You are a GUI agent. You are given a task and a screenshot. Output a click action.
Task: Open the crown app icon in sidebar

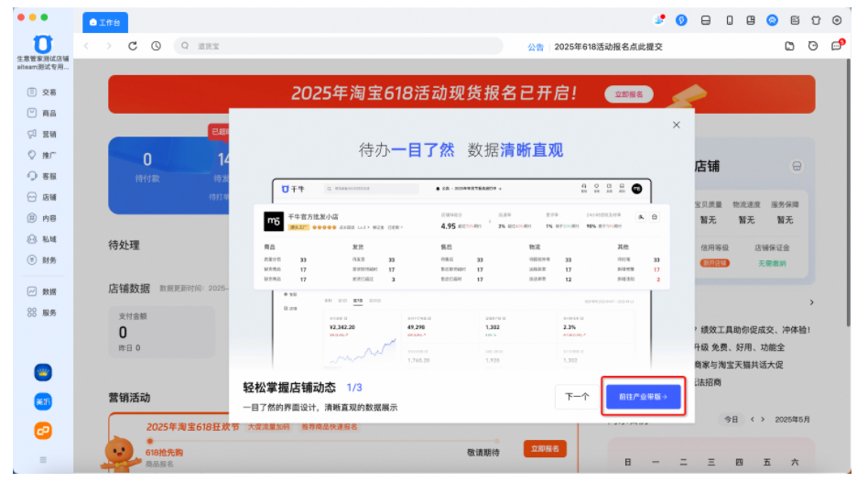tap(43, 372)
